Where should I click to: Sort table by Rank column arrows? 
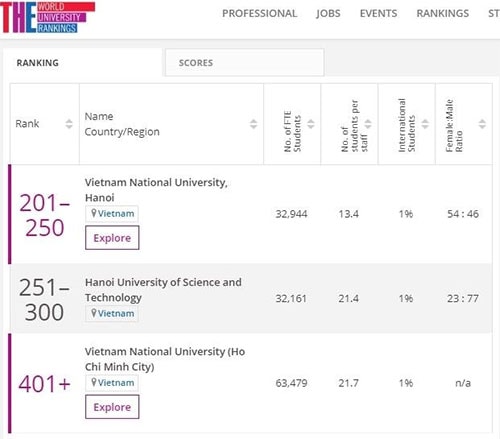click(69, 124)
